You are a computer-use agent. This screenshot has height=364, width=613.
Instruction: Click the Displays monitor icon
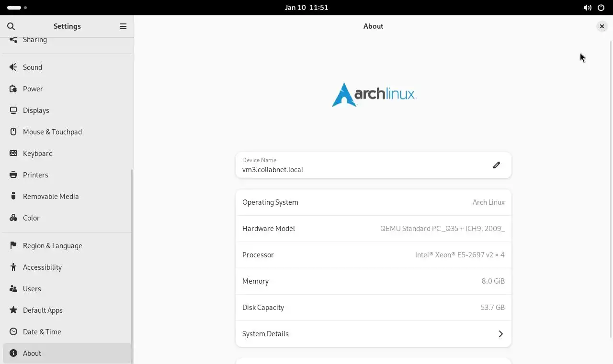(x=13, y=110)
